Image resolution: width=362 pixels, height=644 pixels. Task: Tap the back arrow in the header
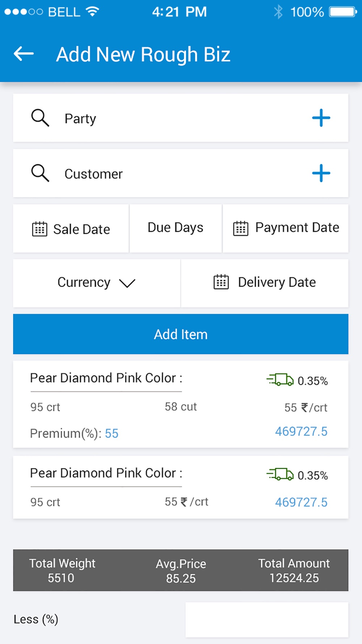point(24,54)
